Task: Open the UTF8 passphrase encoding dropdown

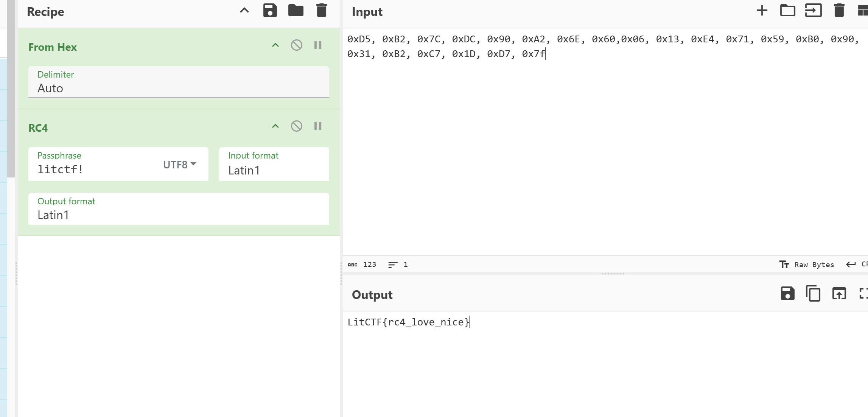Action: click(x=180, y=165)
